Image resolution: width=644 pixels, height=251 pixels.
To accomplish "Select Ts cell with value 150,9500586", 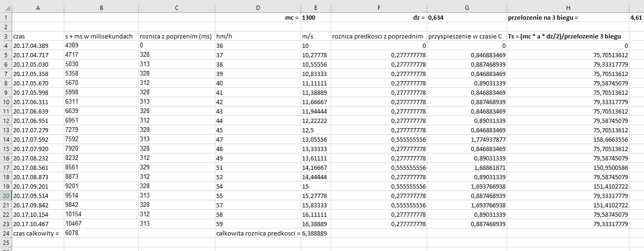I will point(568,167).
